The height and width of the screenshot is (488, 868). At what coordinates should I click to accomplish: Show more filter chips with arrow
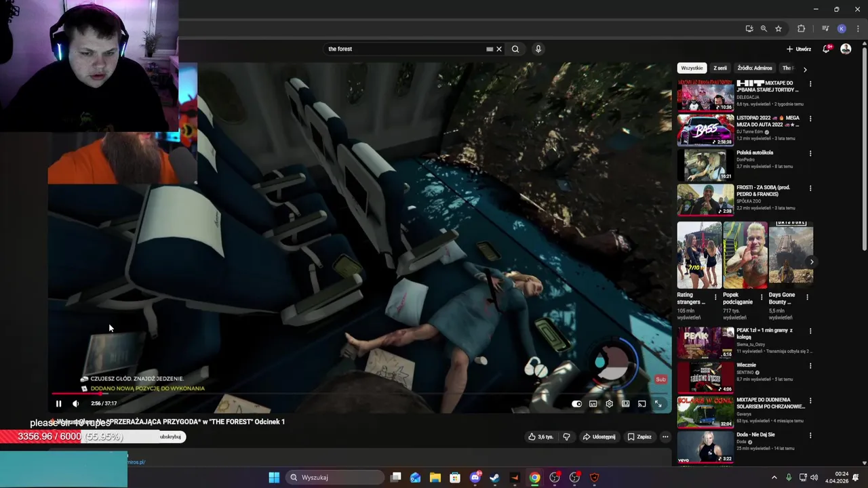805,69
